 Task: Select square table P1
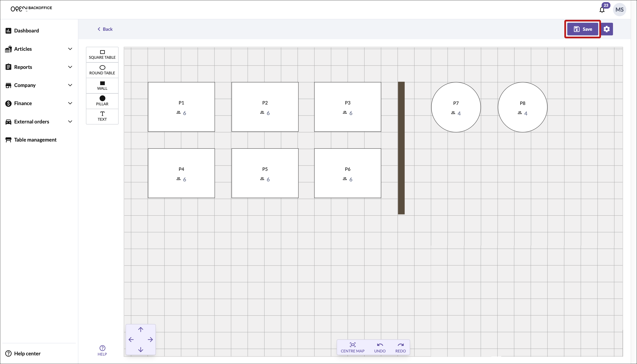point(181,107)
